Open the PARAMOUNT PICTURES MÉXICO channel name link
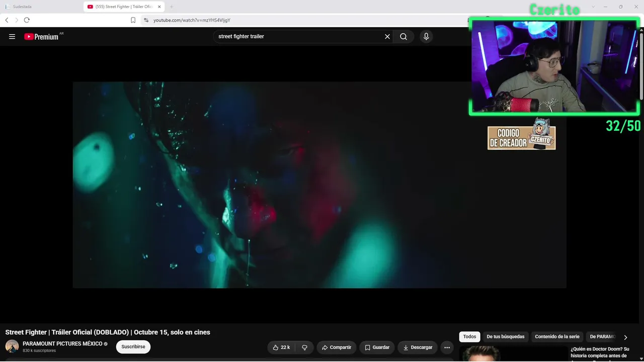This screenshot has height=362, width=644. pos(62,344)
